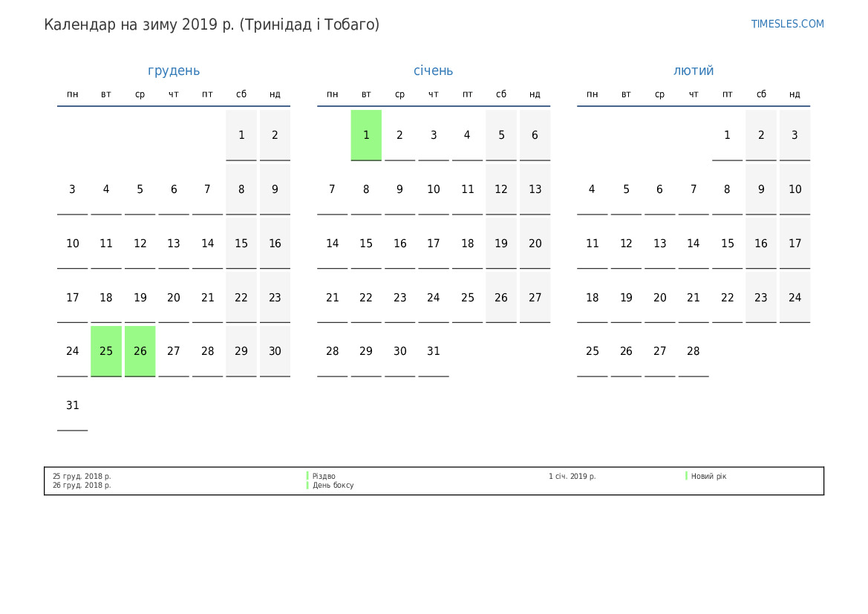Image resolution: width=868 pixels, height=614 pixels.
Task: Click the 1 січ. 2019 р. date label
Action: click(572, 476)
